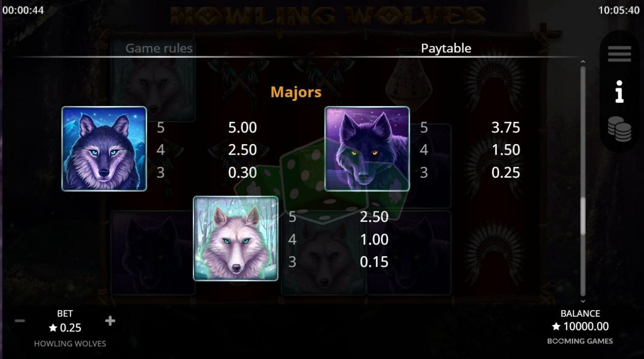Screen dimensions: 644x359
Task: Click the paytable scrollbar thumb
Action: pyautogui.click(x=583, y=216)
